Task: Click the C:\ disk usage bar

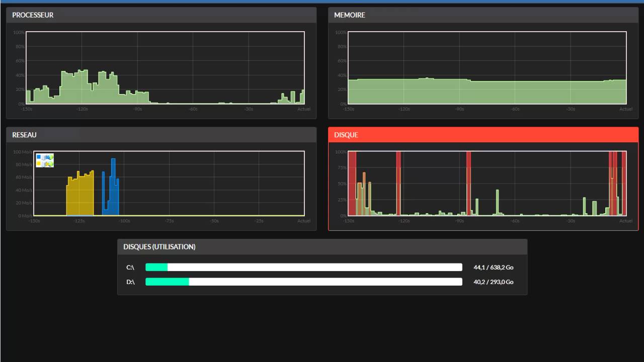Action: (x=304, y=267)
